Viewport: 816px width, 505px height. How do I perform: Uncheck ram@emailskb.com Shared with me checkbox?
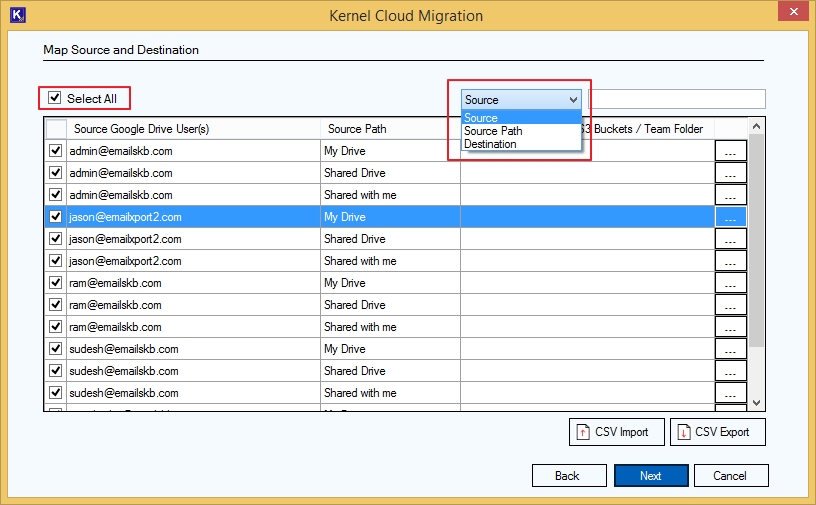tap(55, 327)
